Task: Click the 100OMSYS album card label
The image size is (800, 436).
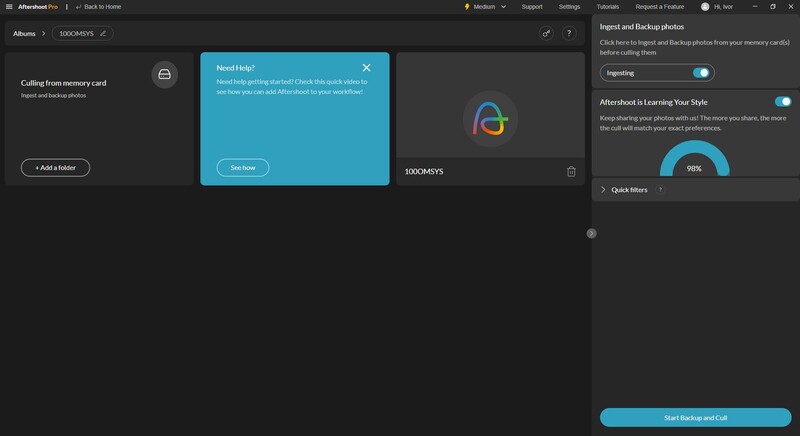Action: pos(423,171)
